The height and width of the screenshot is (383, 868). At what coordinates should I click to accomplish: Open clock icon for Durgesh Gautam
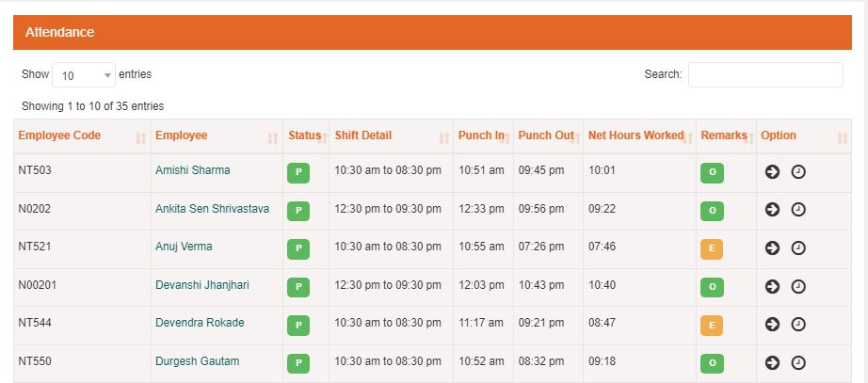(x=797, y=362)
